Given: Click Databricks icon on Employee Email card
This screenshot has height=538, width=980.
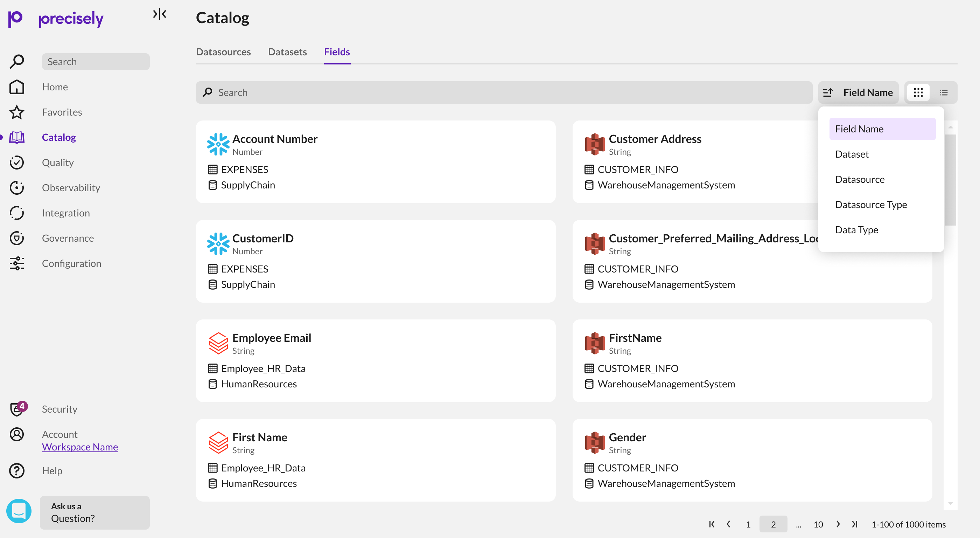Looking at the screenshot, I should 218,344.
